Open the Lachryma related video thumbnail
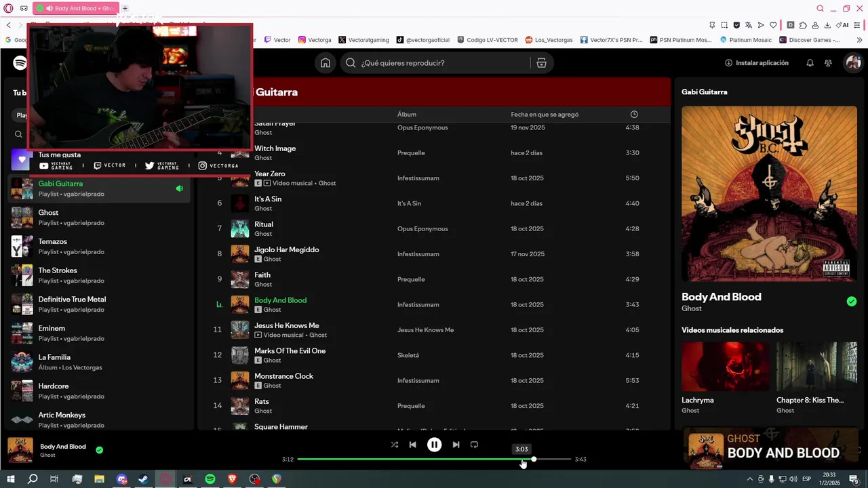Image resolution: width=868 pixels, height=488 pixels. point(725,366)
